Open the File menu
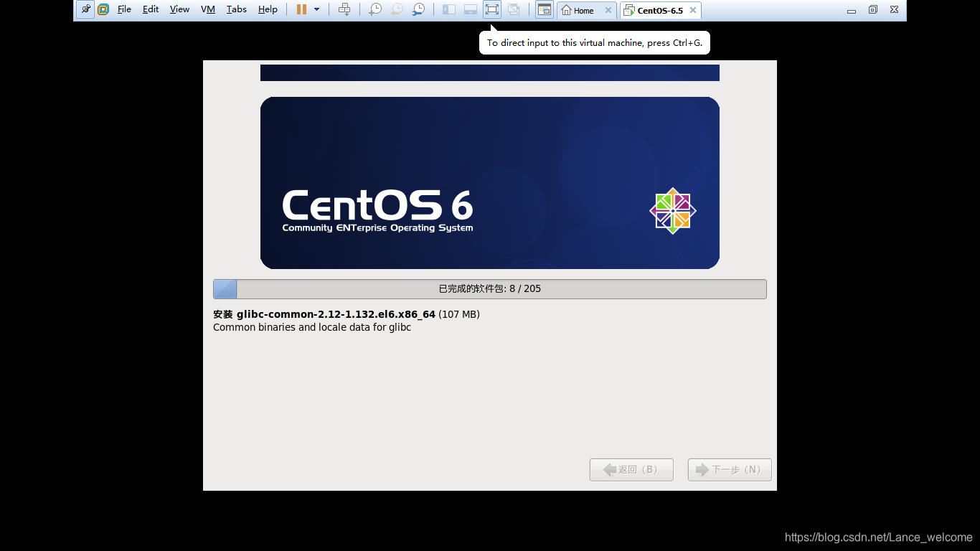The image size is (980, 551). coord(124,10)
